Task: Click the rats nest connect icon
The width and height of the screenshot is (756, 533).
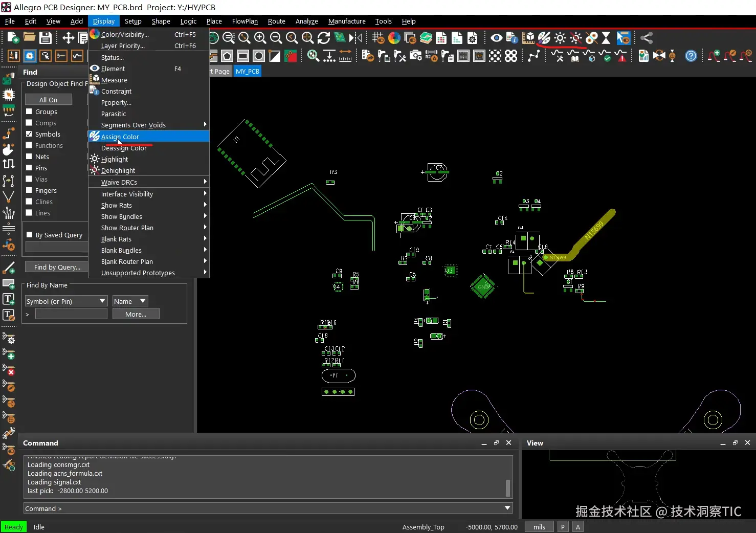Action: [533, 56]
